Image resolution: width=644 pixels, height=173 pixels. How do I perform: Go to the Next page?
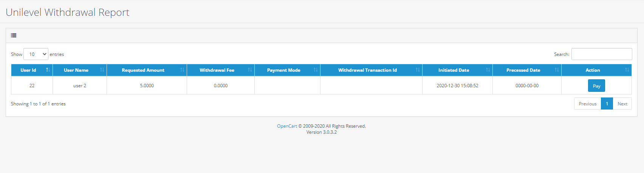click(x=622, y=103)
